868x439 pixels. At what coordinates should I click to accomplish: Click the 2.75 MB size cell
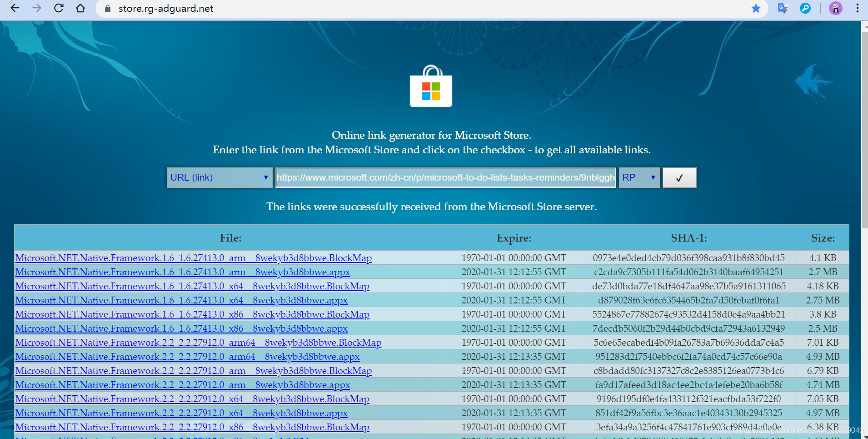pos(823,300)
